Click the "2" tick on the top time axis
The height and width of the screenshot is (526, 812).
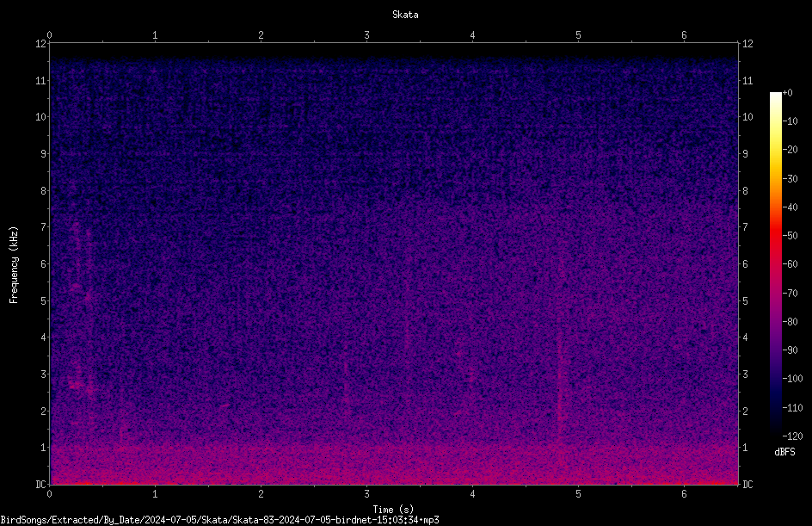pos(261,35)
